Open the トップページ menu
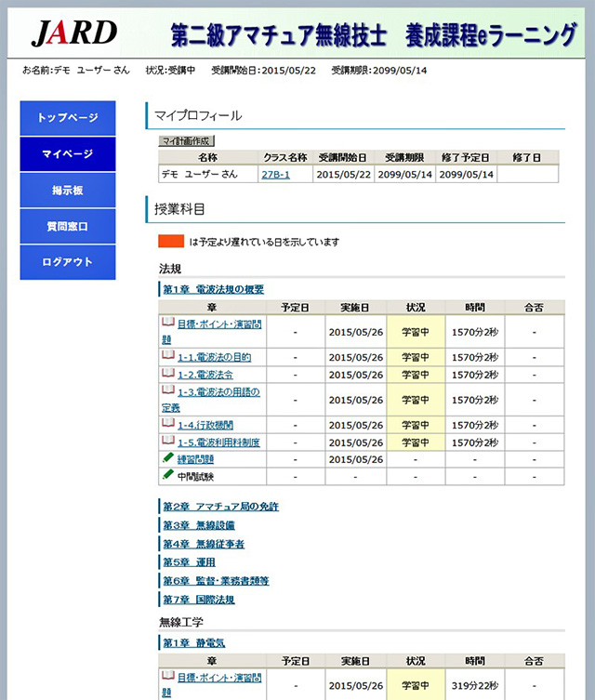Viewport: 595px width, 700px height. (68, 118)
